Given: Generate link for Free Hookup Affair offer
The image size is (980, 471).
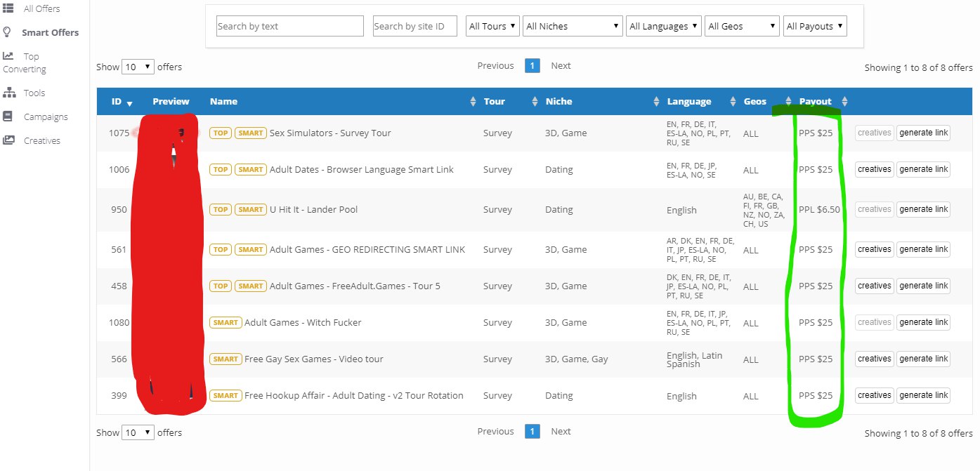Looking at the screenshot, I should pos(923,395).
